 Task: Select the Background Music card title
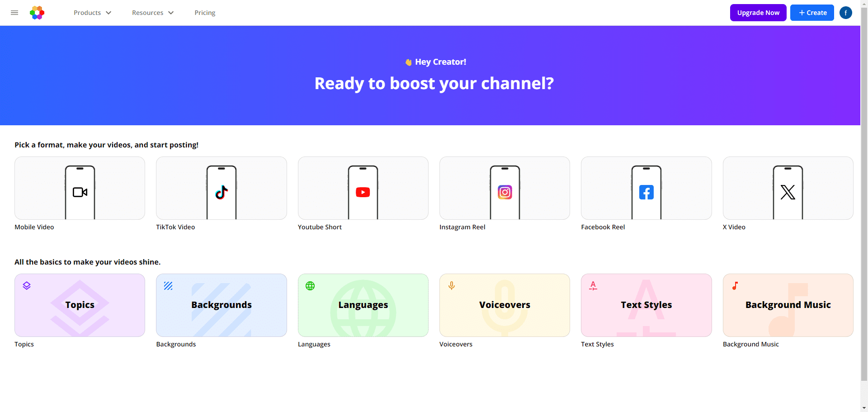pyautogui.click(x=788, y=305)
